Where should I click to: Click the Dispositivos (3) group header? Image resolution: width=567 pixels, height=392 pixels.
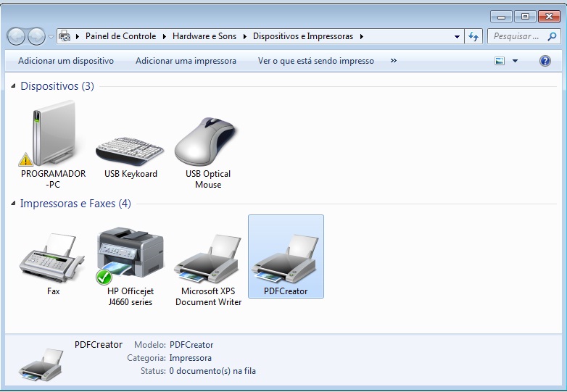coord(57,86)
